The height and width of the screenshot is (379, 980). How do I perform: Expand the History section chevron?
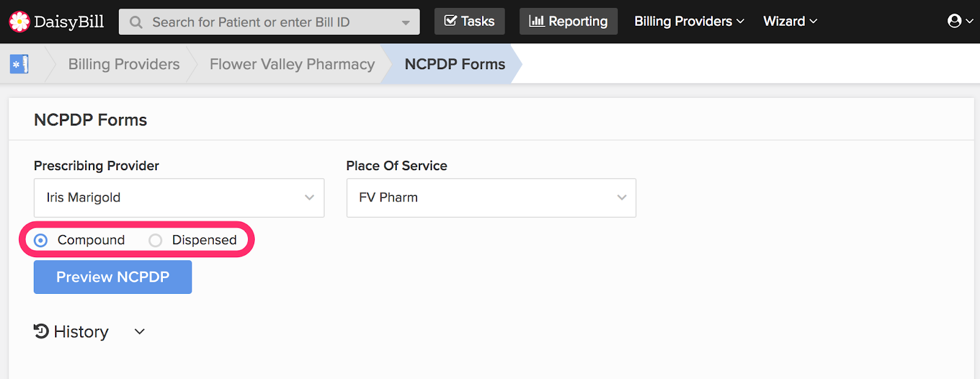point(140,332)
